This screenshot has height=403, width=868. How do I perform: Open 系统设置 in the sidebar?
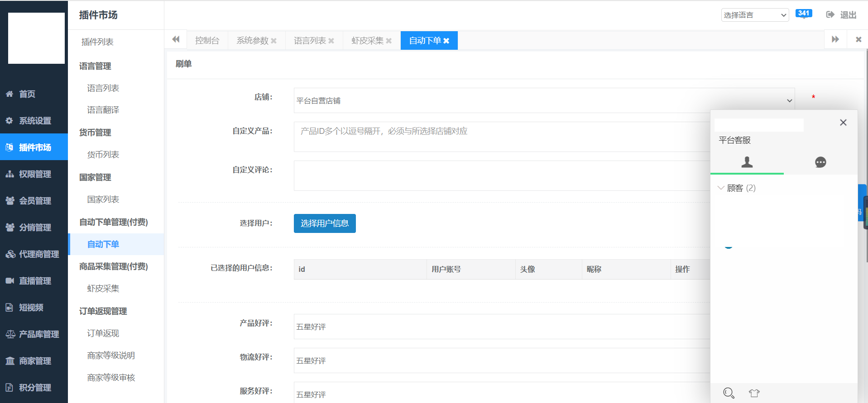pyautogui.click(x=34, y=121)
